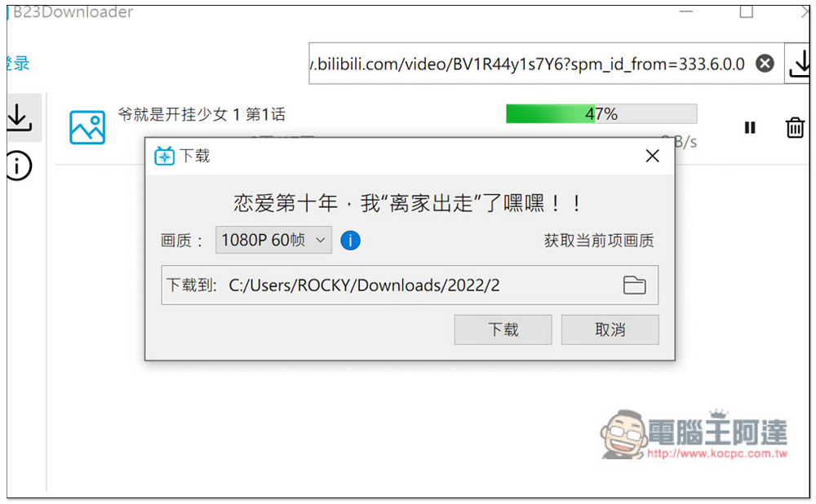Start download using arrow icon beside URL

pos(799,64)
